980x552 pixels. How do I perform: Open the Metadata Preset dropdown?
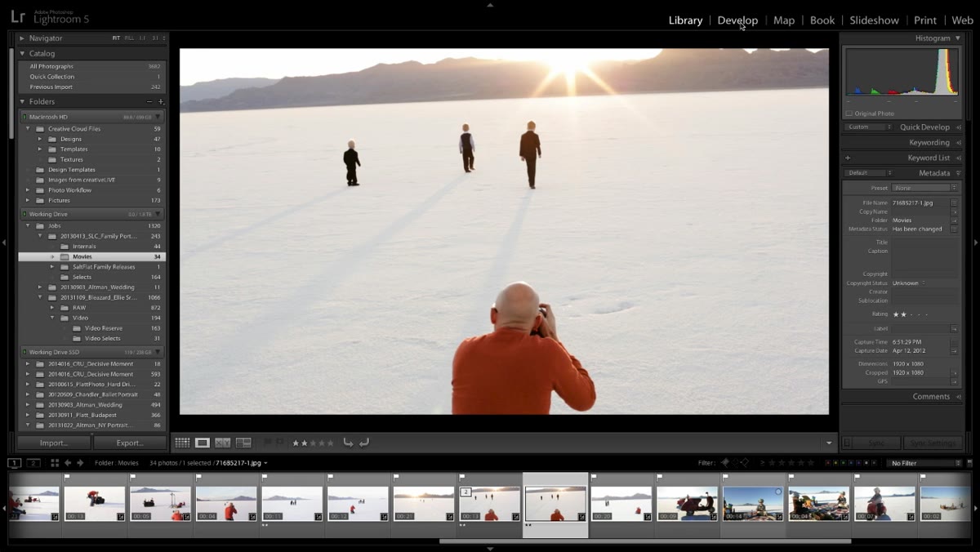click(x=926, y=188)
